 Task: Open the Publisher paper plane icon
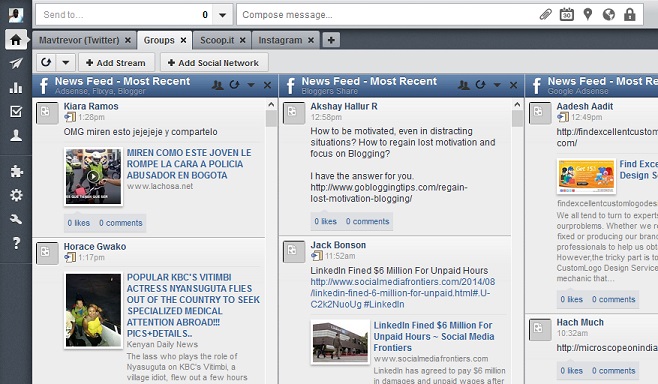pyautogui.click(x=16, y=63)
